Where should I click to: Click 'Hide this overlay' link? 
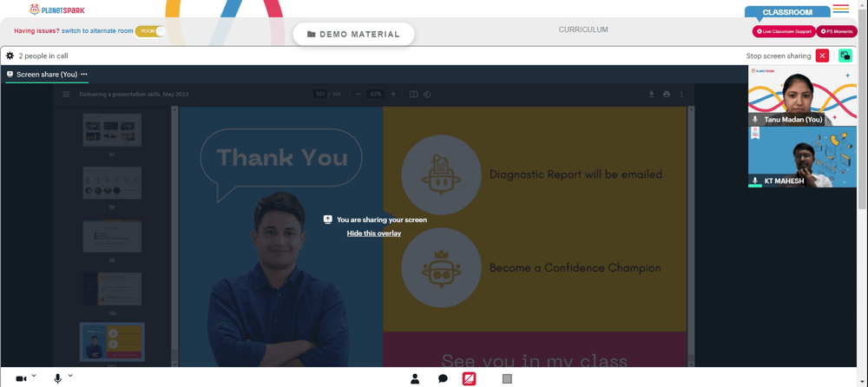(x=373, y=233)
